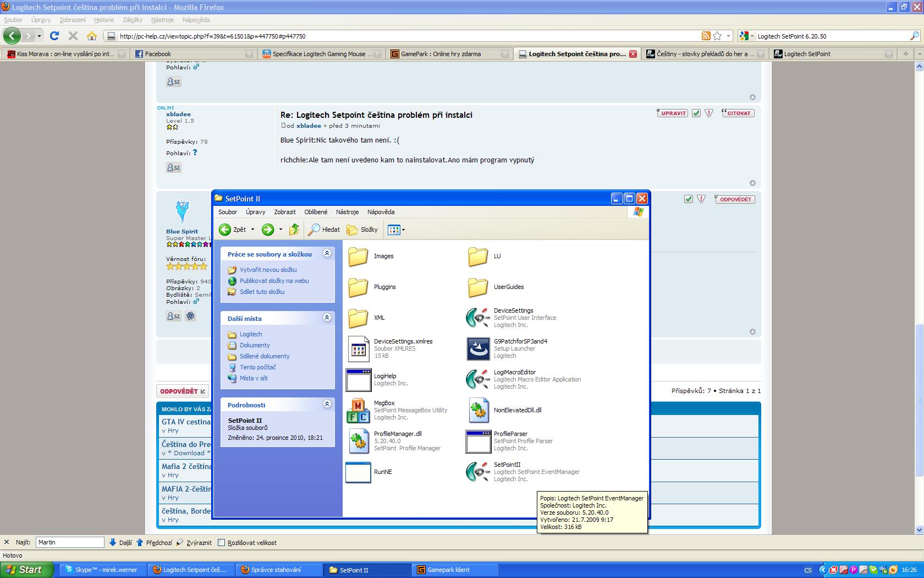Switch to the Facebook tab
The image size is (924, 578).
[194, 54]
